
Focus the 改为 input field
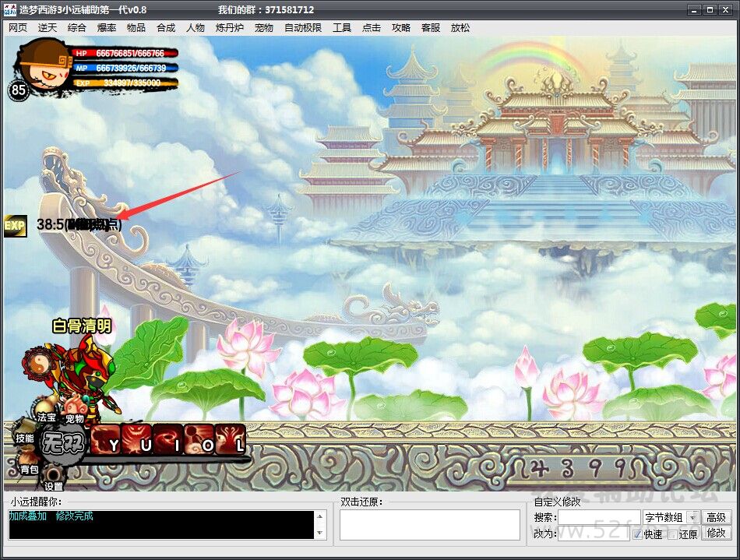point(594,534)
